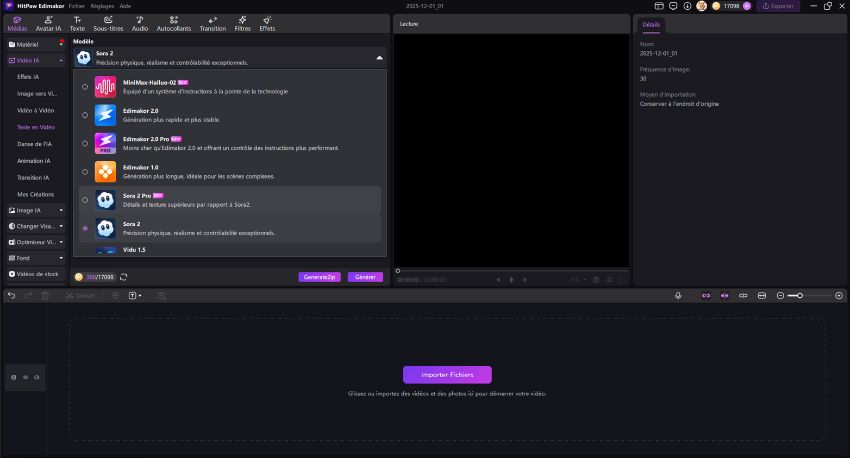Open the Audio library

140,24
